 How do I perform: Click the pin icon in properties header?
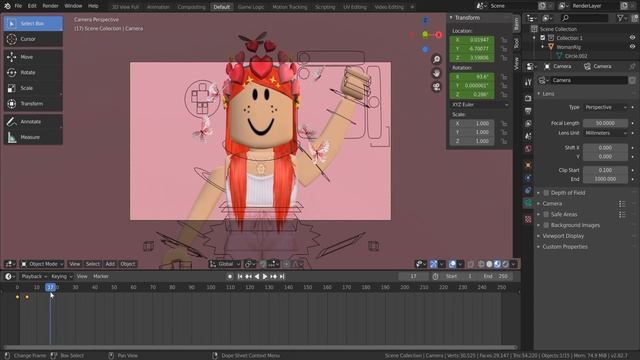click(633, 66)
